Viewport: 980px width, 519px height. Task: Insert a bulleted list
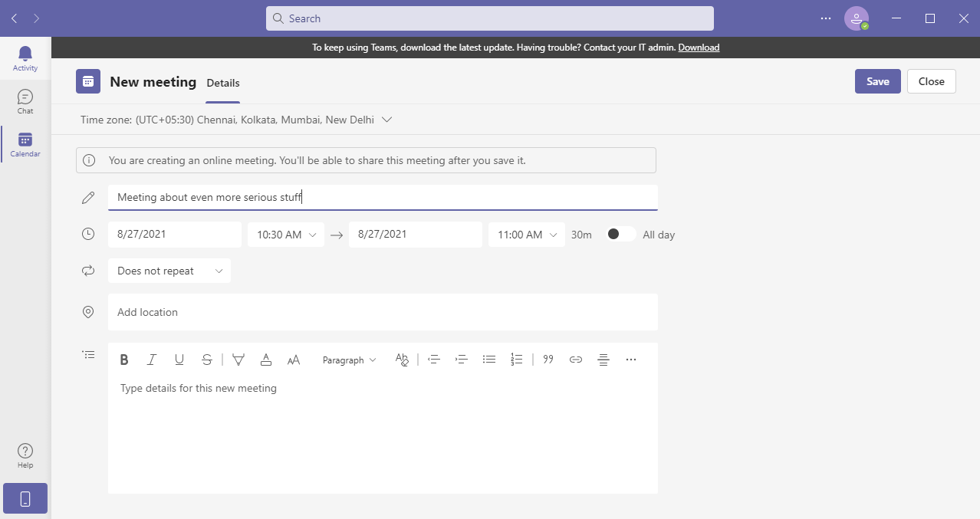point(488,360)
